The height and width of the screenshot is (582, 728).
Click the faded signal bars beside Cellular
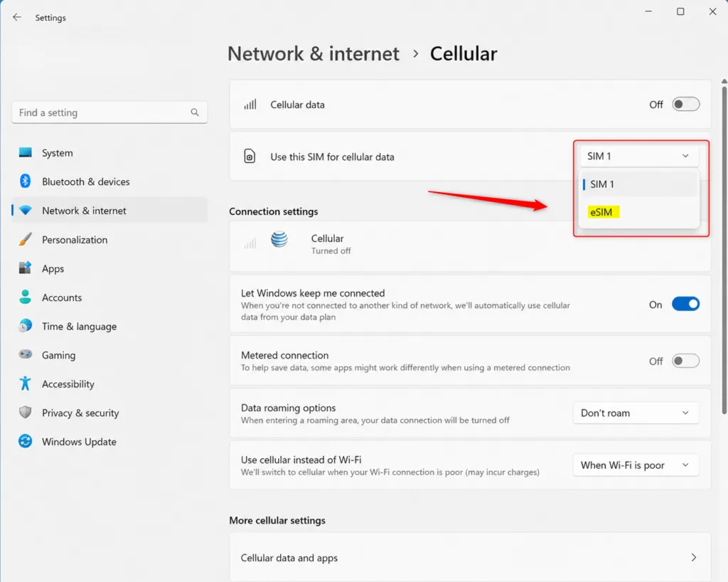(250, 243)
